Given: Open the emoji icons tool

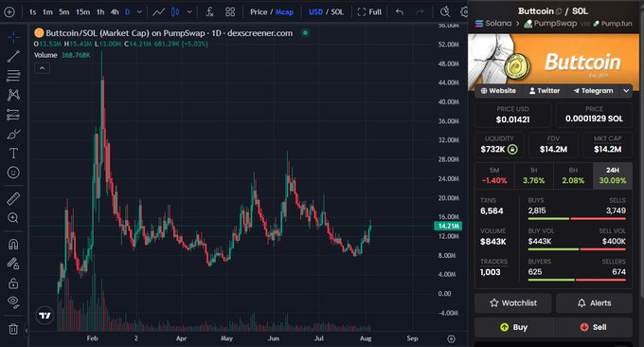Looking at the screenshot, I should [x=13, y=173].
